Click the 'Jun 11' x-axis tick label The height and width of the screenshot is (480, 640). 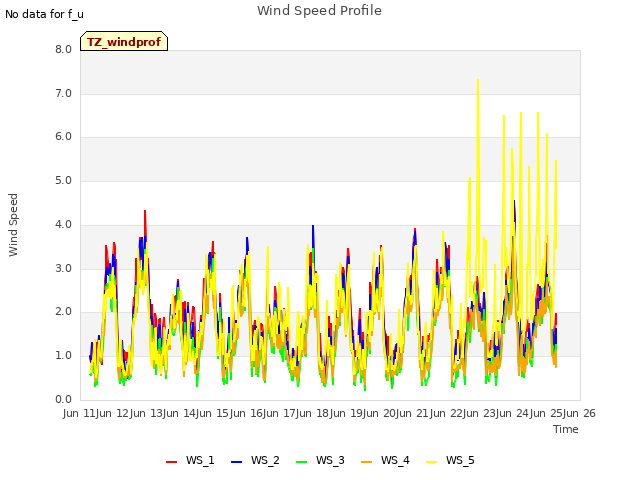point(81,413)
